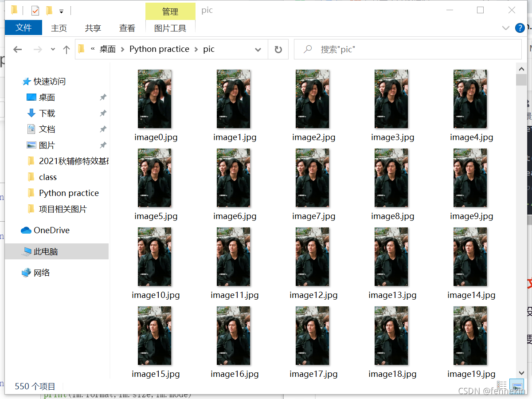Open Customize Quick Access Toolbar dropdown
The height and width of the screenshot is (399, 532).
[62, 11]
